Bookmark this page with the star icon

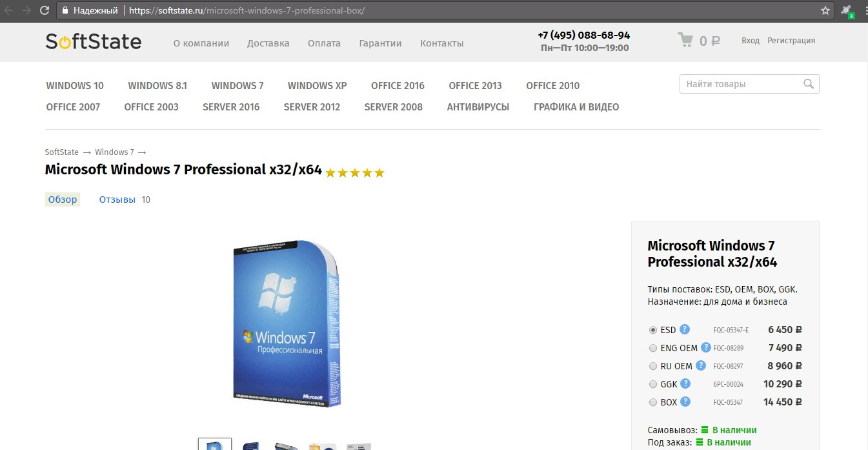(x=825, y=10)
